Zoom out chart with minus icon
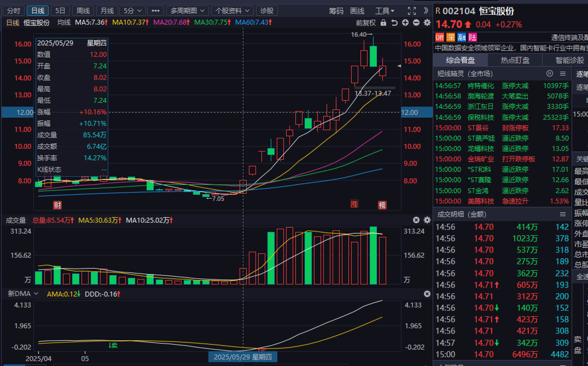588x366 pixels. click(416, 23)
